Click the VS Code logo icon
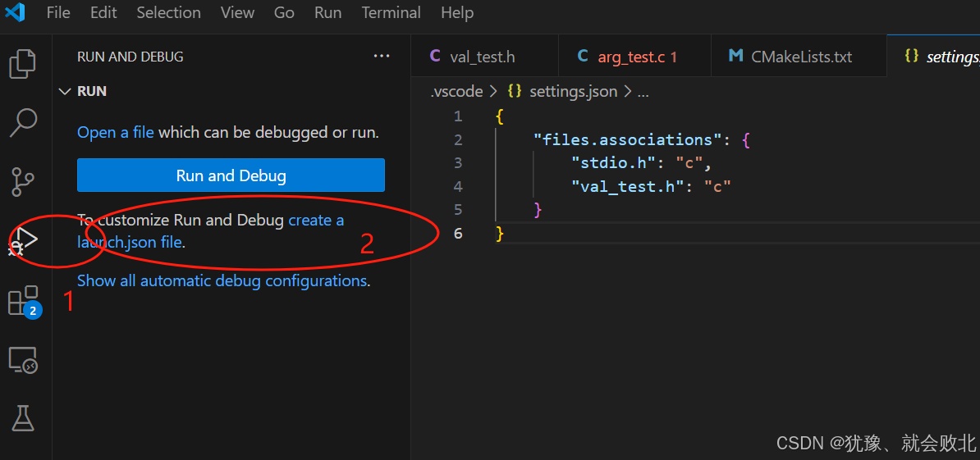Screen dimensions: 980x460 (15, 11)
